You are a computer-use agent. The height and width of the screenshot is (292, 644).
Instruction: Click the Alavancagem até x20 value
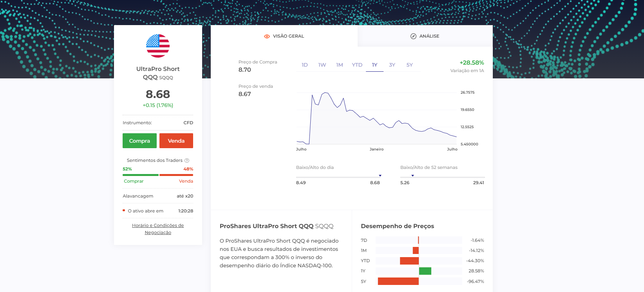click(185, 196)
